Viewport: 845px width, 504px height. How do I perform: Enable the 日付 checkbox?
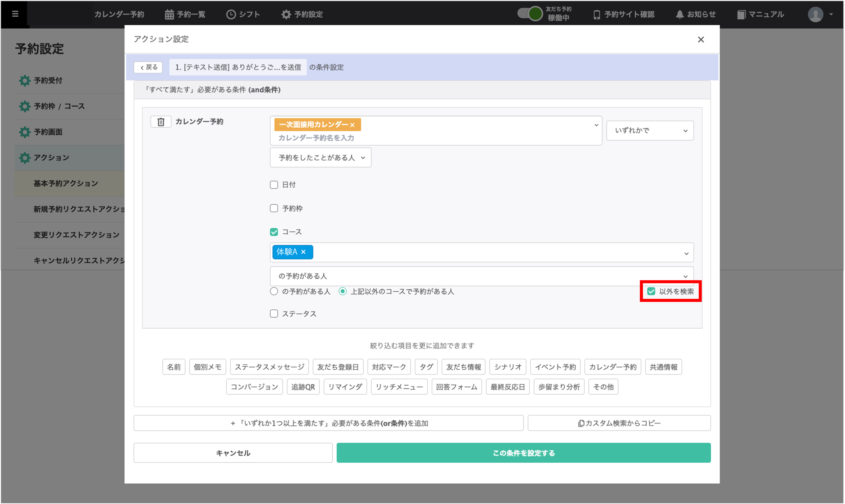click(x=274, y=185)
